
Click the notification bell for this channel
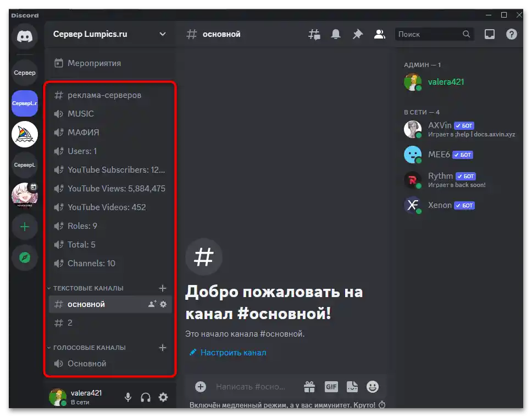tap(336, 34)
